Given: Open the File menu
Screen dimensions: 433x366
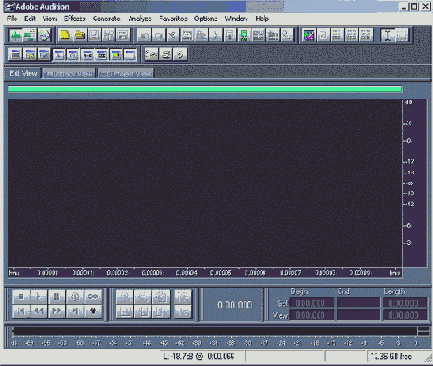Looking at the screenshot, I should pyautogui.click(x=12, y=19).
